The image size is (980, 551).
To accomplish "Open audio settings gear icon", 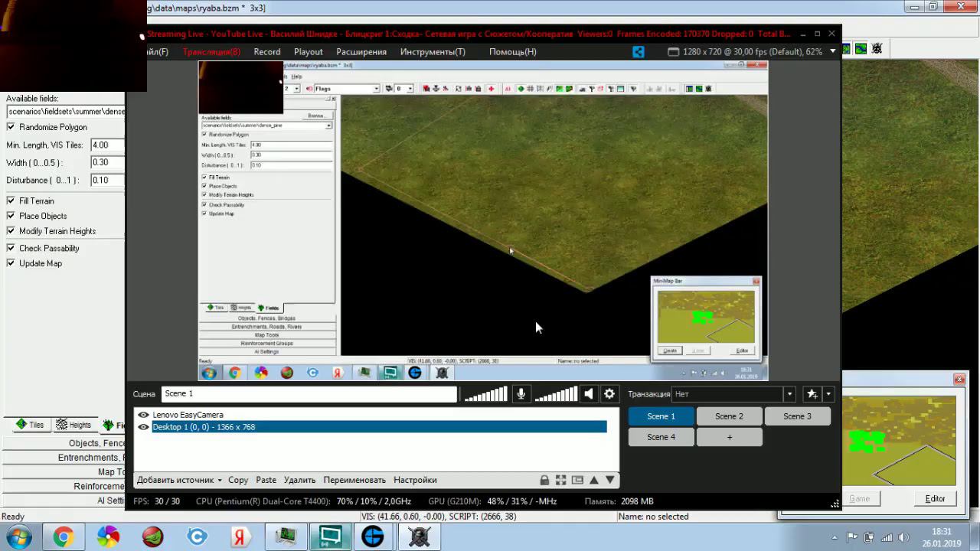I will 609,394.
